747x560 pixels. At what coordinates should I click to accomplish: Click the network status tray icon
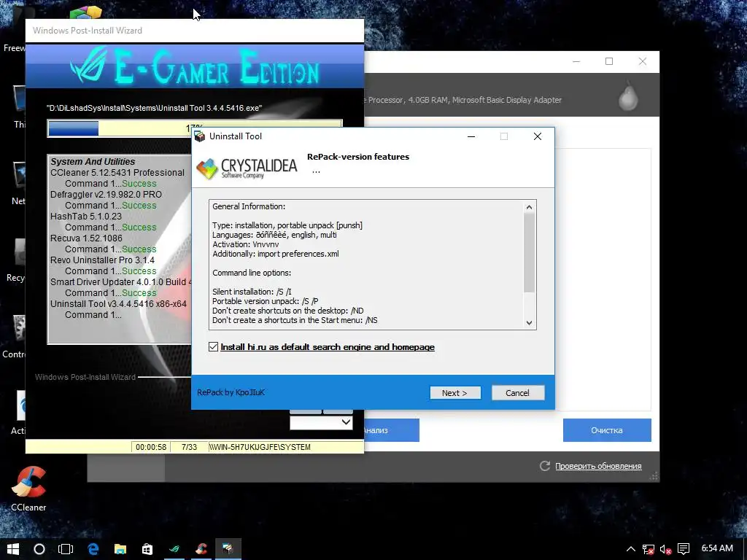pos(648,550)
